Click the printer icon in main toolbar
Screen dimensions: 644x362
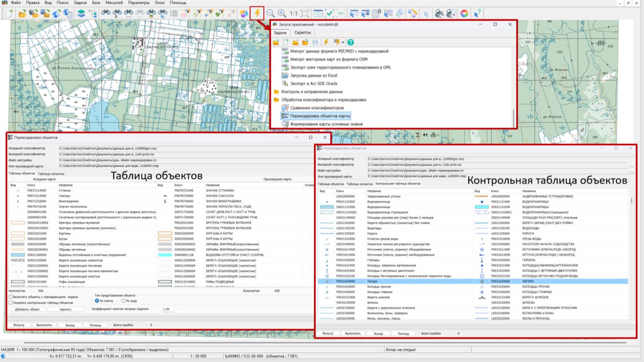coord(439,13)
